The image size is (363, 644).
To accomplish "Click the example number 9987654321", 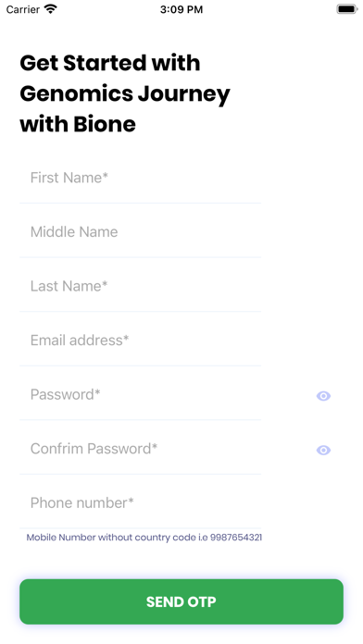I will (236, 538).
